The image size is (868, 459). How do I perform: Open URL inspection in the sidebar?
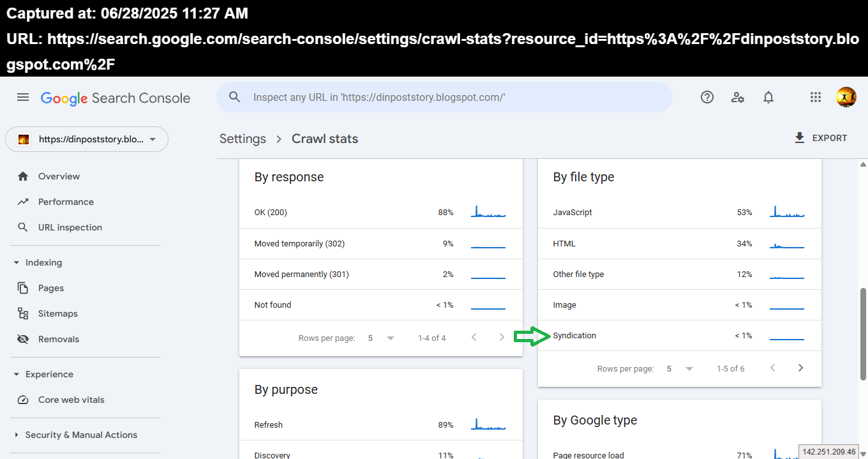70,227
